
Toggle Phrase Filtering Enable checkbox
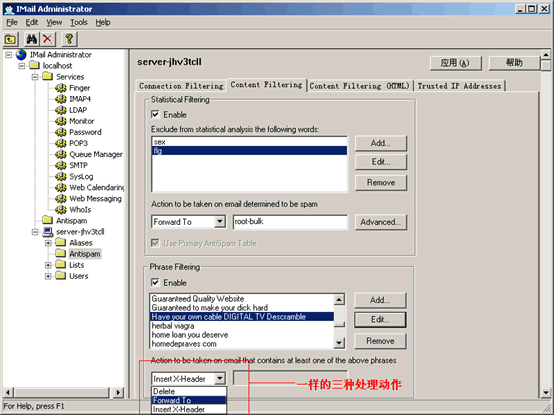click(155, 282)
